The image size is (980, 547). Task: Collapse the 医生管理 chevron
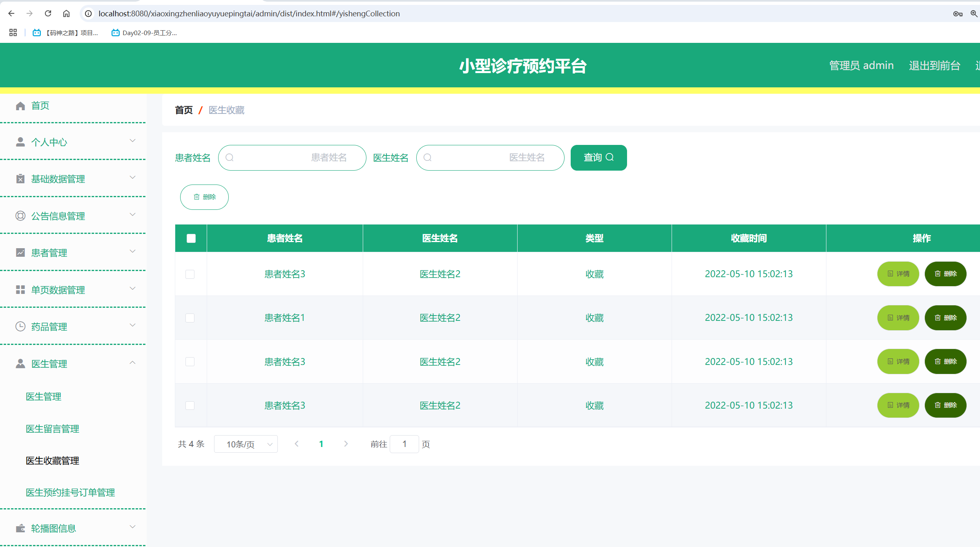tap(133, 362)
